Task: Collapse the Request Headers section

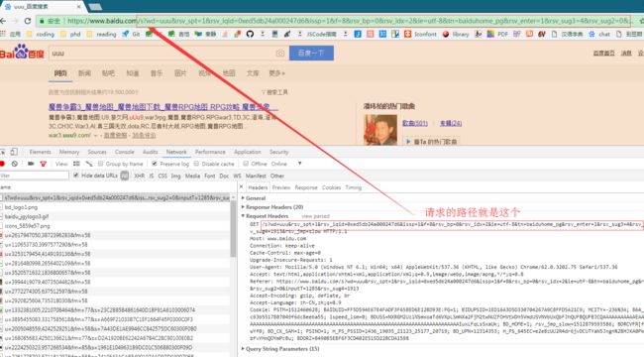Action: pyautogui.click(x=265, y=216)
